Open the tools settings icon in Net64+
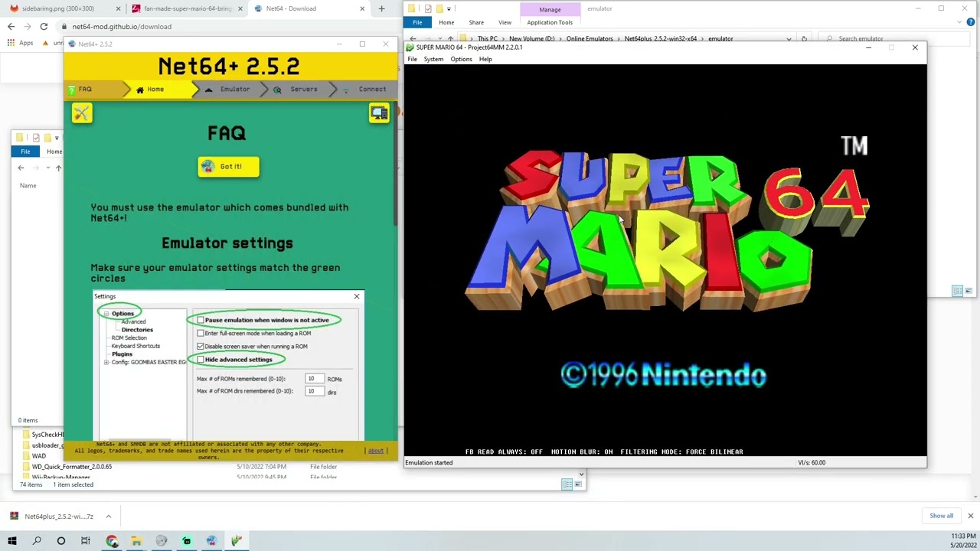This screenshot has height=551, width=980. pos(82,113)
